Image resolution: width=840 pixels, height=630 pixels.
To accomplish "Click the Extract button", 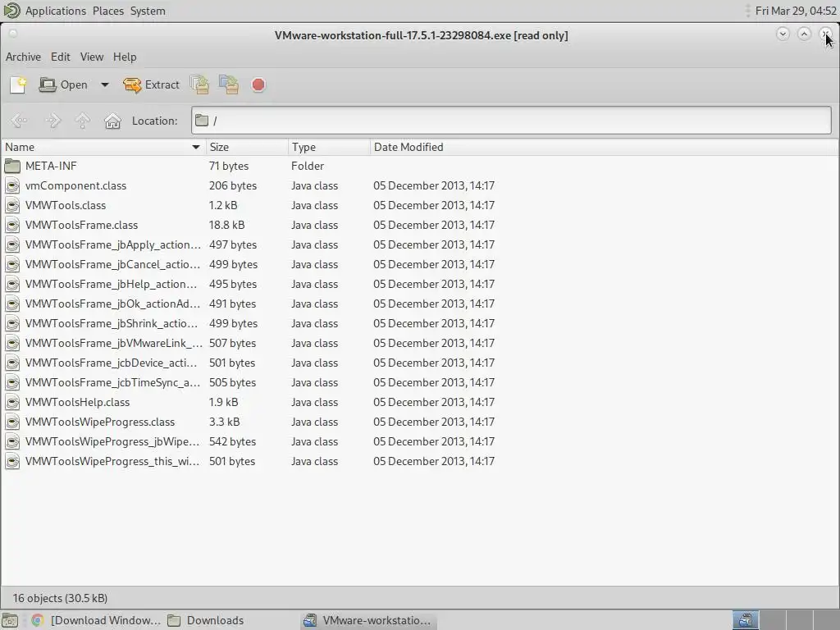I will coord(151,84).
